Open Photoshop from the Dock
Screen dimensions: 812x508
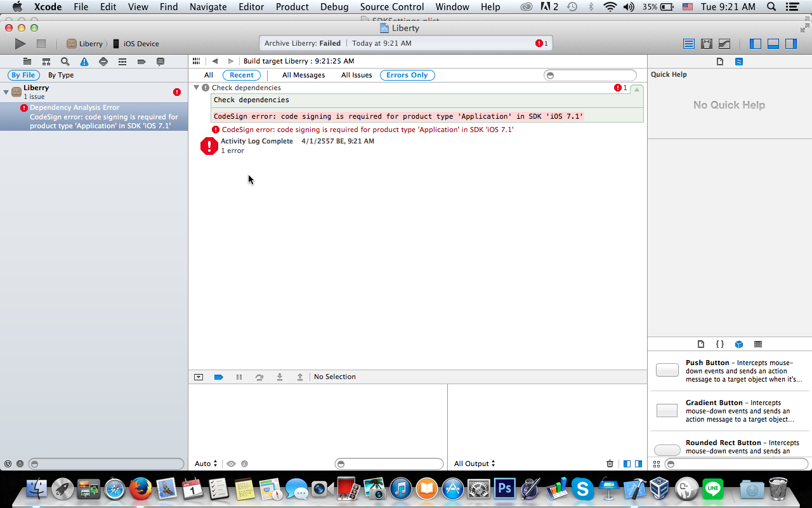pos(505,488)
